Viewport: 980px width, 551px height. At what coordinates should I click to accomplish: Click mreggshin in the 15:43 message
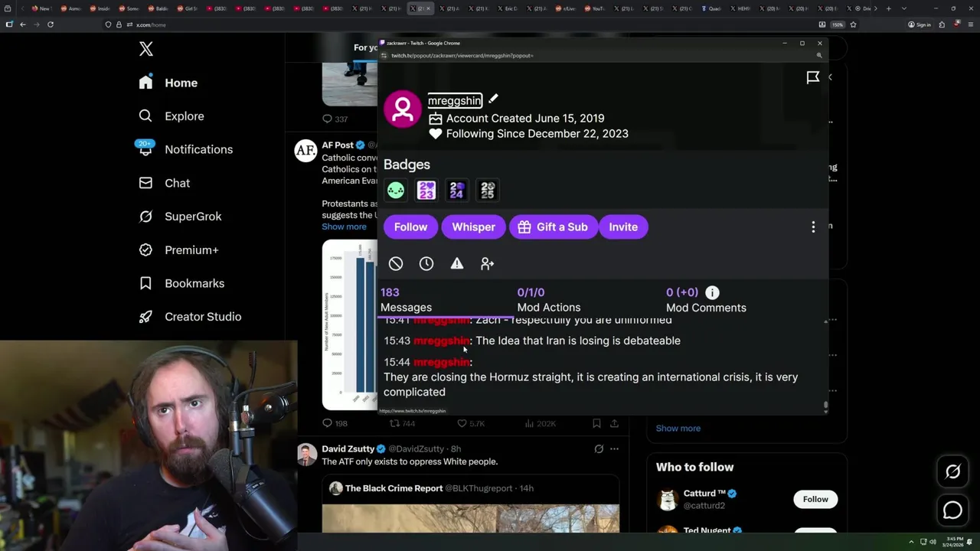441,341
